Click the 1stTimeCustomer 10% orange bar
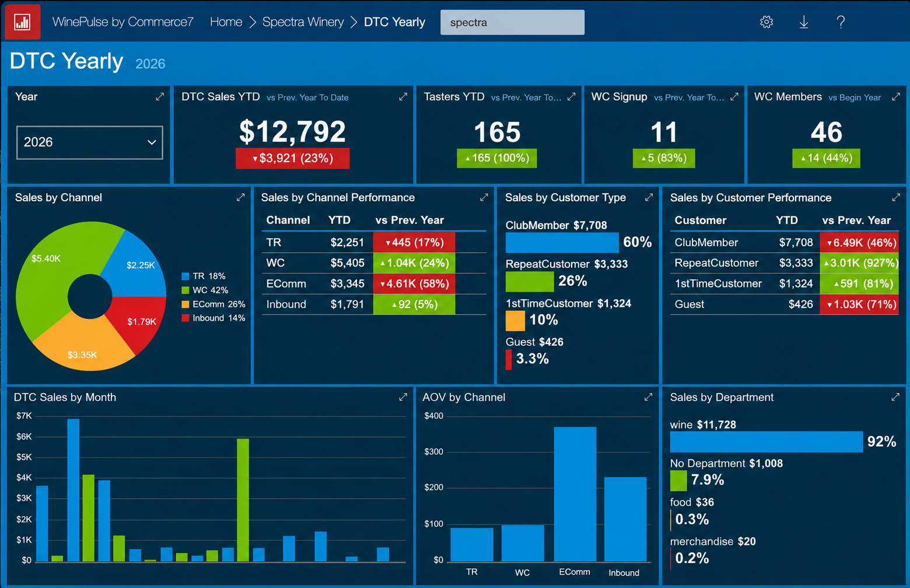Image resolution: width=910 pixels, height=588 pixels. point(515,320)
